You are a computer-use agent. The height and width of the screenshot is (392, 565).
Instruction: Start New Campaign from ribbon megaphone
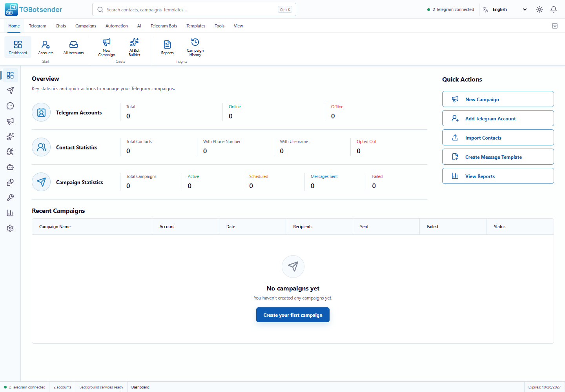pos(106,47)
